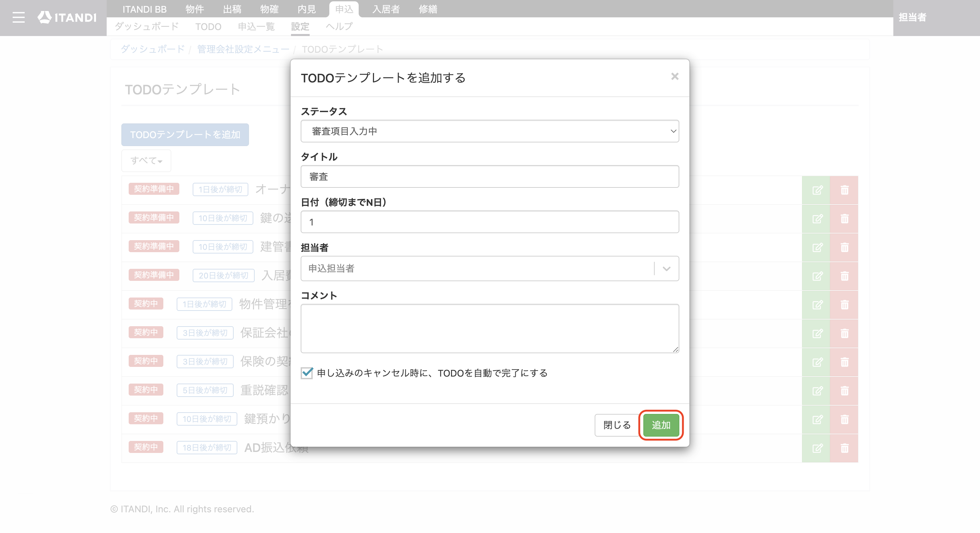Screen dimensions: 980x533
Task: Delete the 物件管理 template row
Action: (844, 305)
